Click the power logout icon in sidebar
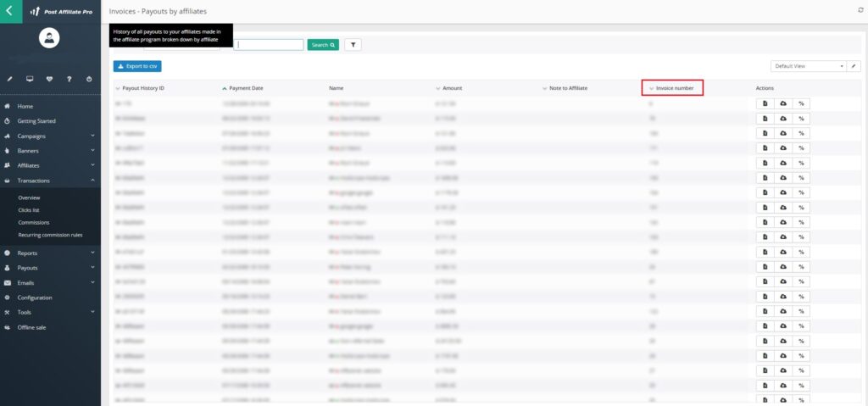The width and height of the screenshot is (868, 406). (90, 79)
